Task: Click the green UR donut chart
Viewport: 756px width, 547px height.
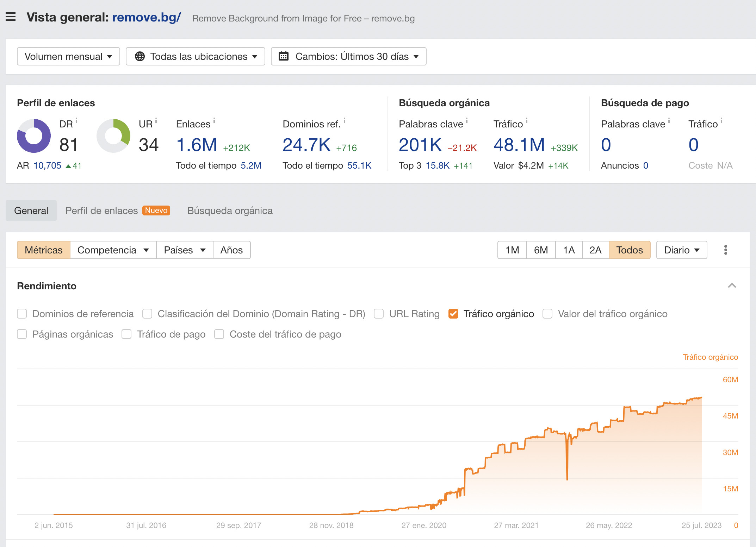Action: click(x=113, y=136)
